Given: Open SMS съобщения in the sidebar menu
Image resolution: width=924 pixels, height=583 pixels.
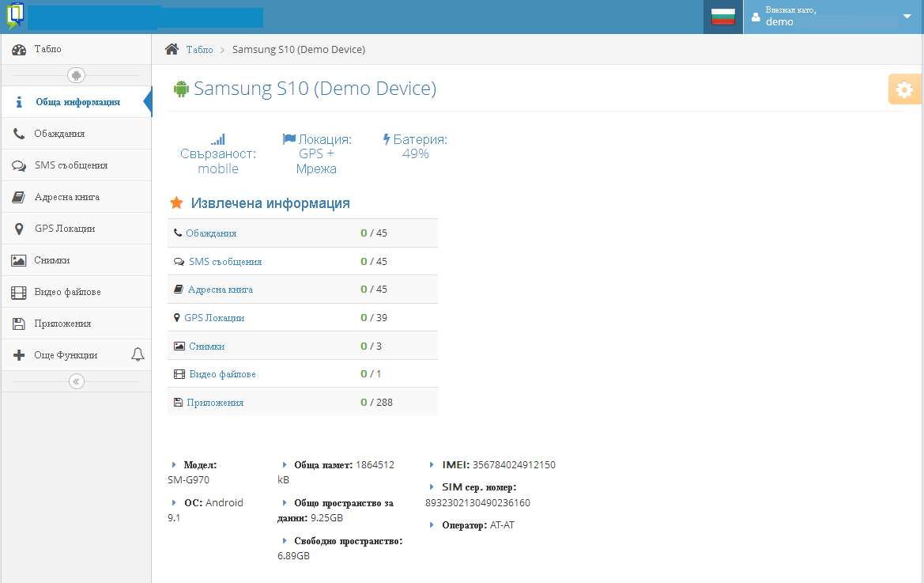Looking at the screenshot, I should pos(76,165).
